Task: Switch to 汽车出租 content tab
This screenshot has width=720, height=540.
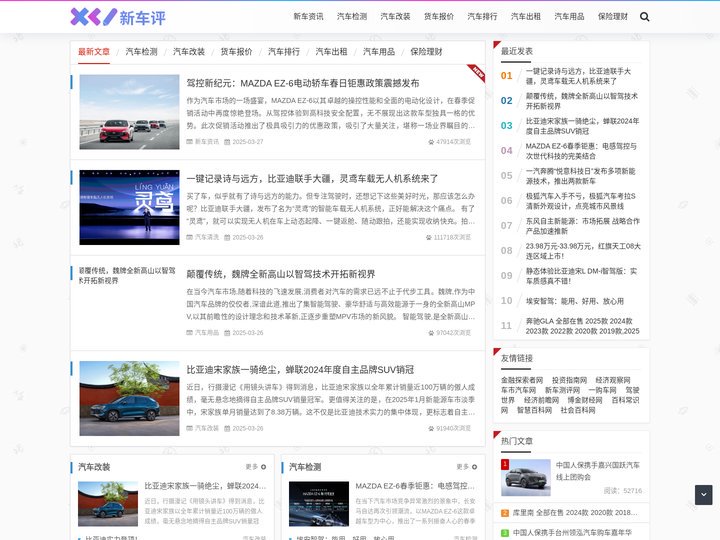Action: point(332,51)
